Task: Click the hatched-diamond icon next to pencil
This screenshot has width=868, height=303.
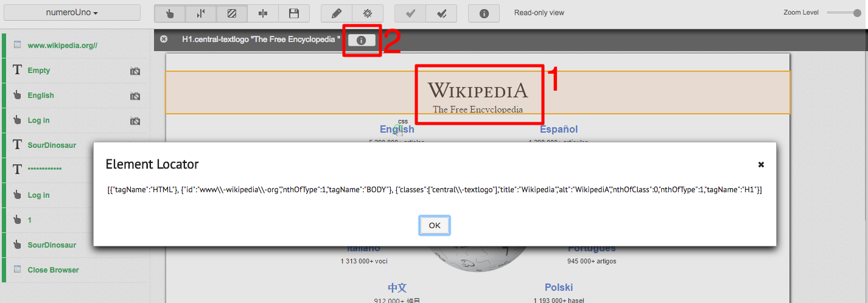Action: click(x=368, y=13)
